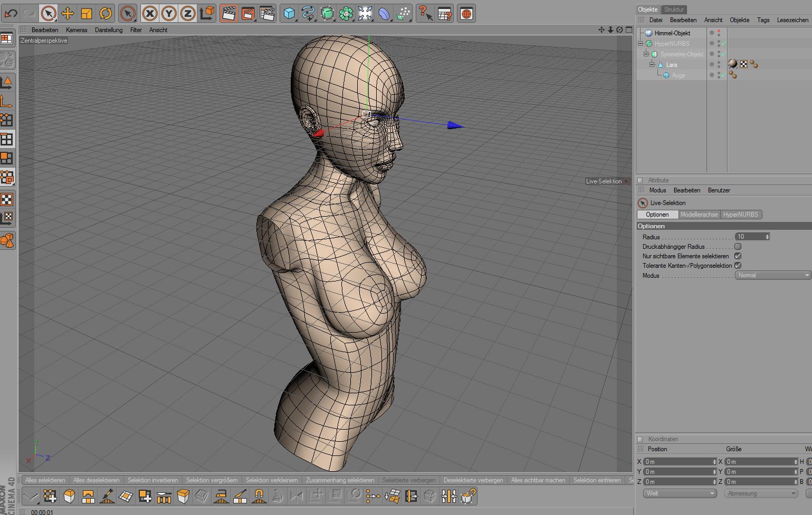Select the Magnet tool icon
This screenshot has width=812, height=515.
(259, 496)
